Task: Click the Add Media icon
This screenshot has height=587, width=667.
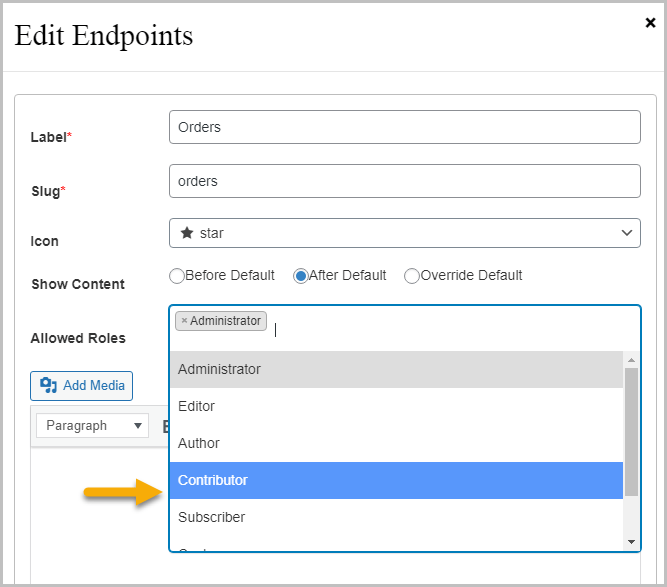Action: 48,386
